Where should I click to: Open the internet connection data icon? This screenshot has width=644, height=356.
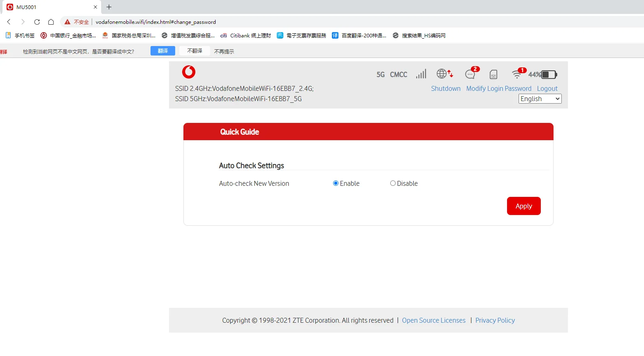coord(444,74)
